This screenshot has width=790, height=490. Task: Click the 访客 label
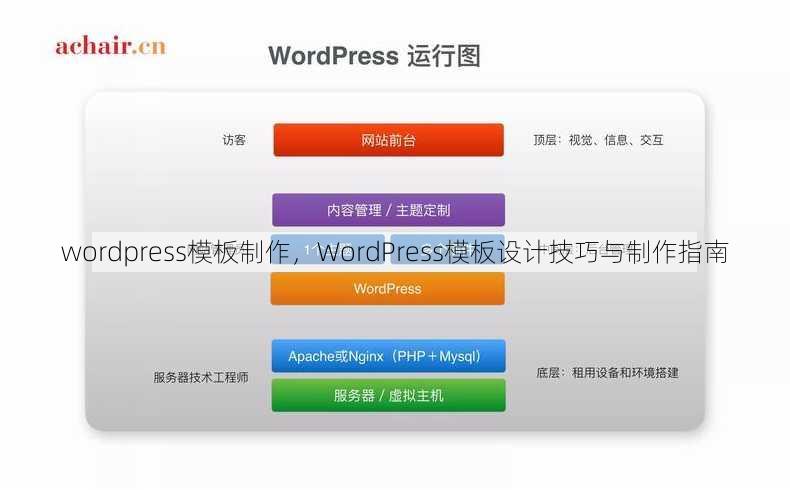234,139
